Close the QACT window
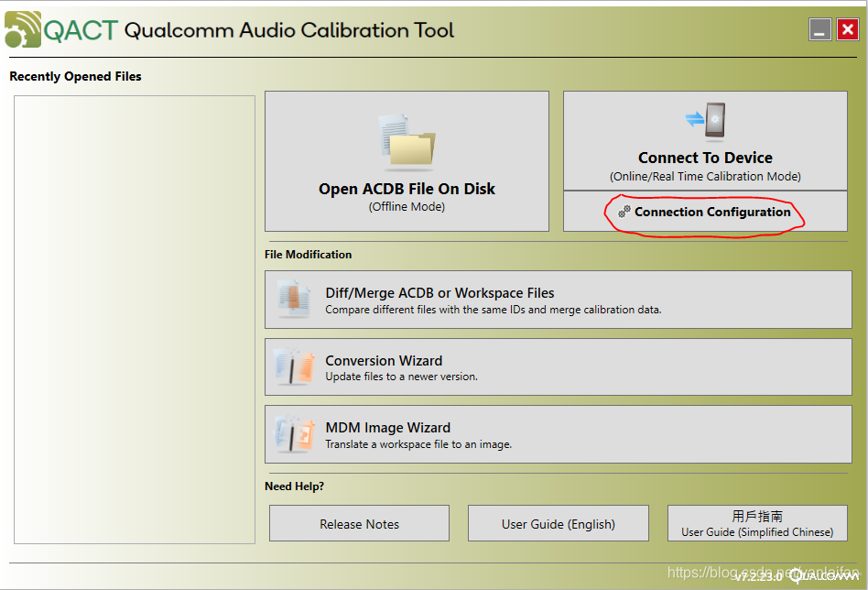The image size is (868, 590). [x=848, y=29]
